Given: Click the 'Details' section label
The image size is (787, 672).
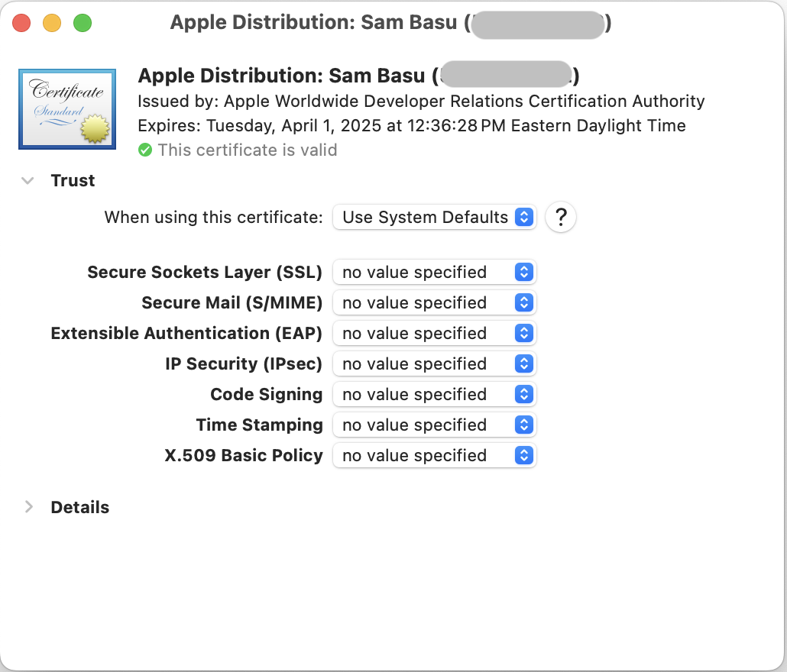Looking at the screenshot, I should click(x=79, y=508).
